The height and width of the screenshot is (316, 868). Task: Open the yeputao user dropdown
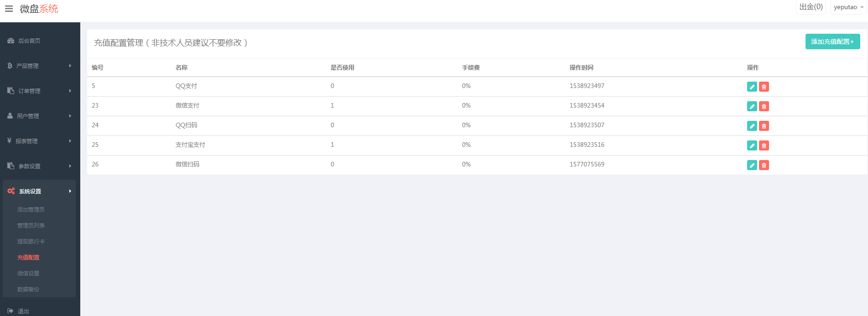click(848, 7)
